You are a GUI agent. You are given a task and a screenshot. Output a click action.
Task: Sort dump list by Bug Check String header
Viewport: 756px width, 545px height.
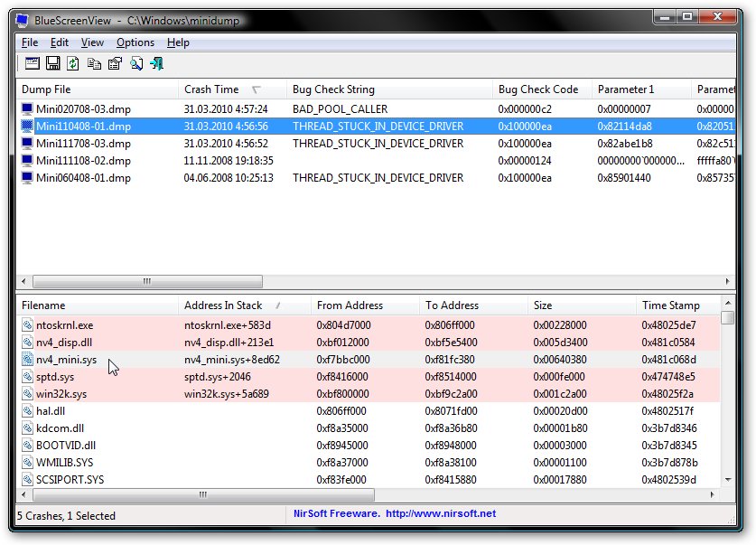coord(333,89)
